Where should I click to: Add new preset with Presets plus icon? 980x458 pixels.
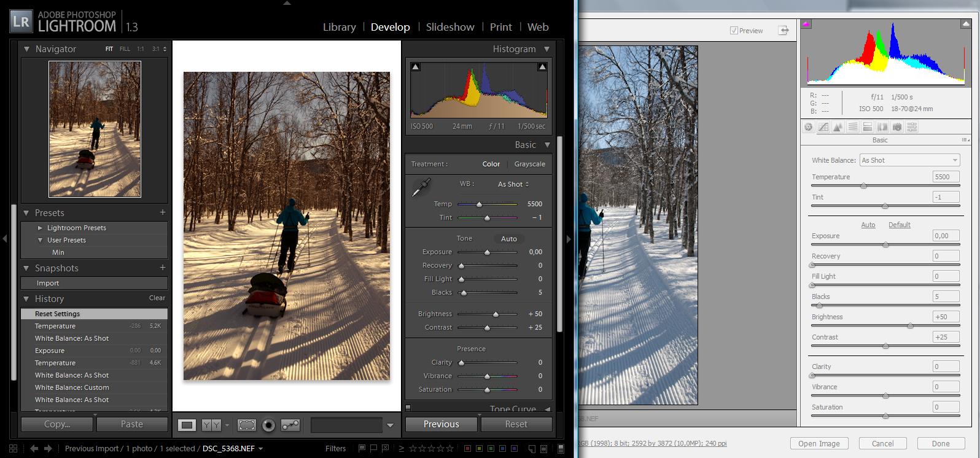pos(163,212)
